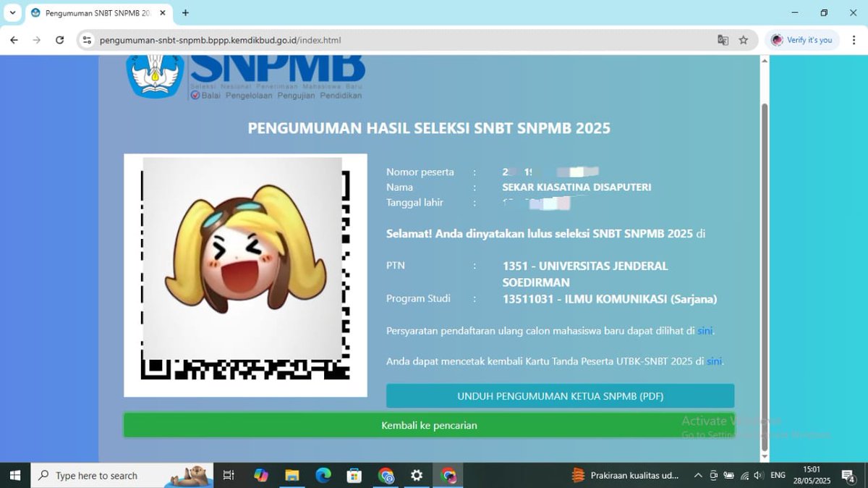Open site information icon in address bar
Viewport: 868px width, 488px height.
tap(88, 41)
